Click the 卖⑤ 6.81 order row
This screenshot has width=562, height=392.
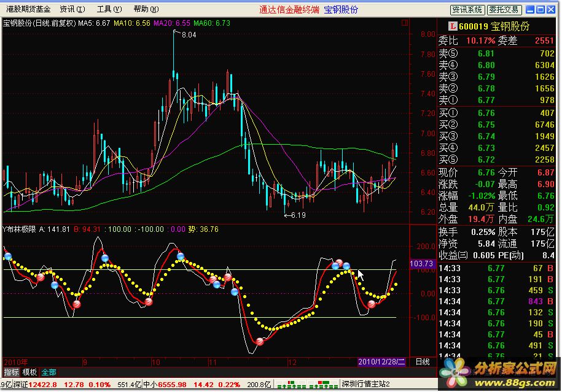(x=496, y=54)
